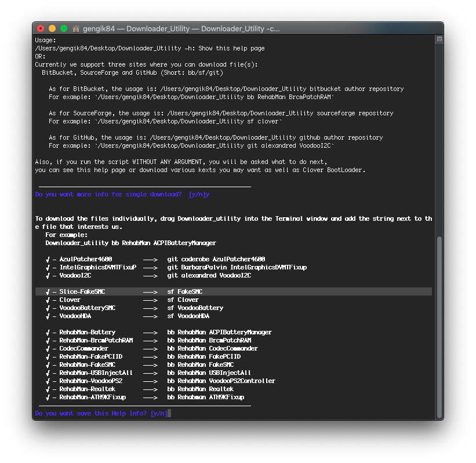The width and height of the screenshot is (476, 463).
Task: Click the terminal window title text
Action: (181, 28)
